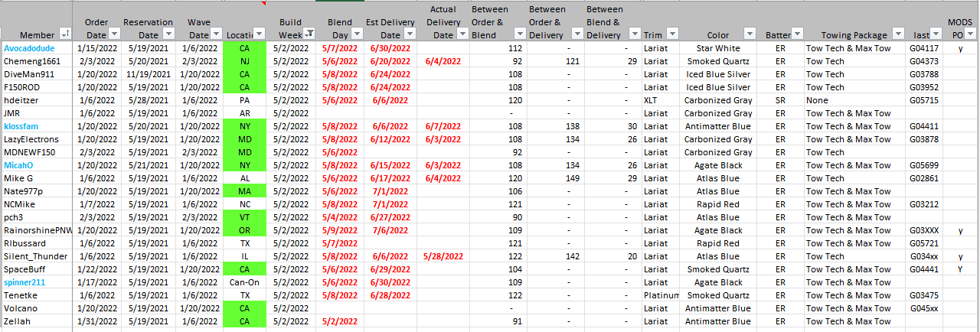
Task: Open the Location column filter button
Action: [x=259, y=34]
